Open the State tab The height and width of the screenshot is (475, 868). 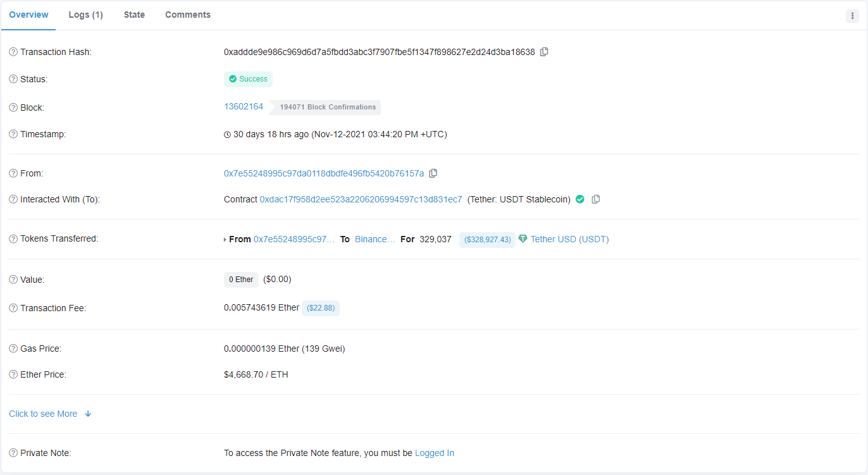click(134, 15)
